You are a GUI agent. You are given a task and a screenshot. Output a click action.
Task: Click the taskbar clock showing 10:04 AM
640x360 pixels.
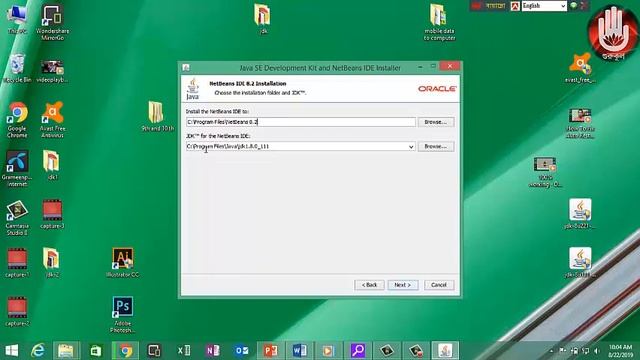[620, 351]
